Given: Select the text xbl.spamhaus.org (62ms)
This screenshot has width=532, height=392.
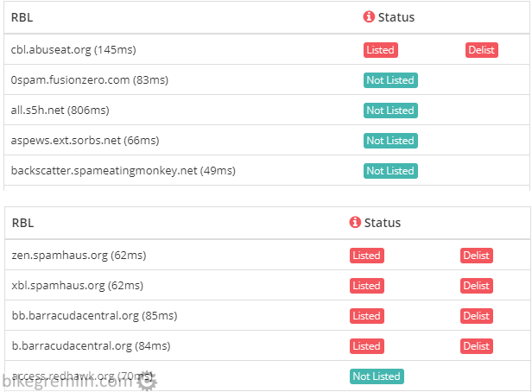Looking at the screenshot, I should 78,286.
